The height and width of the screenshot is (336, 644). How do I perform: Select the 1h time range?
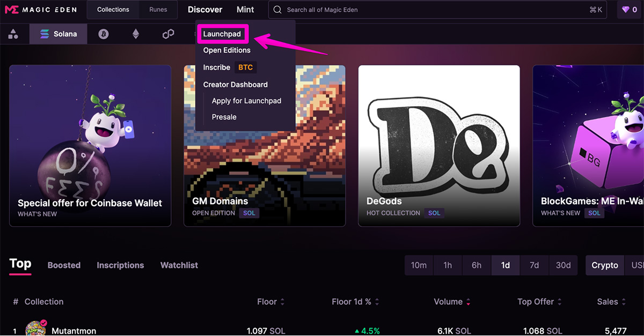448,265
